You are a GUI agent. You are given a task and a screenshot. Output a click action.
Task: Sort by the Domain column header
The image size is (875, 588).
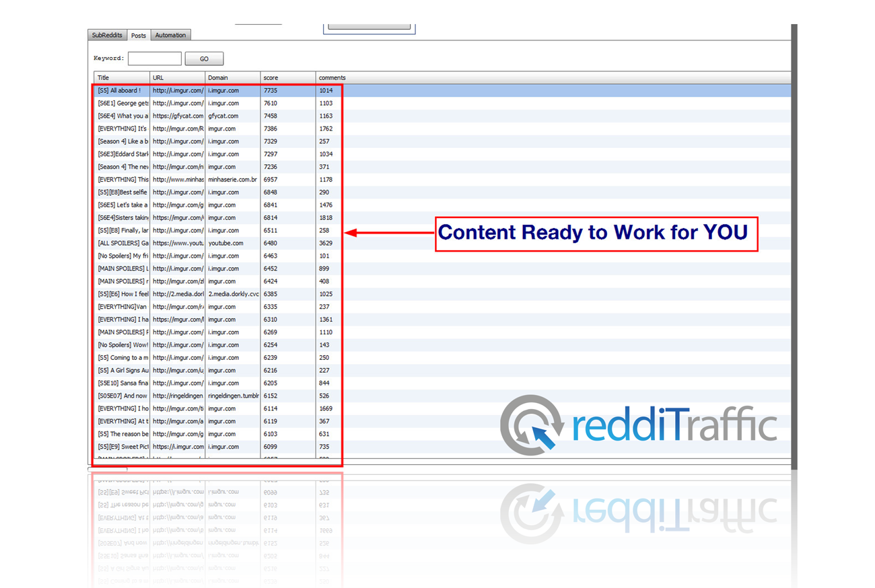coord(232,77)
